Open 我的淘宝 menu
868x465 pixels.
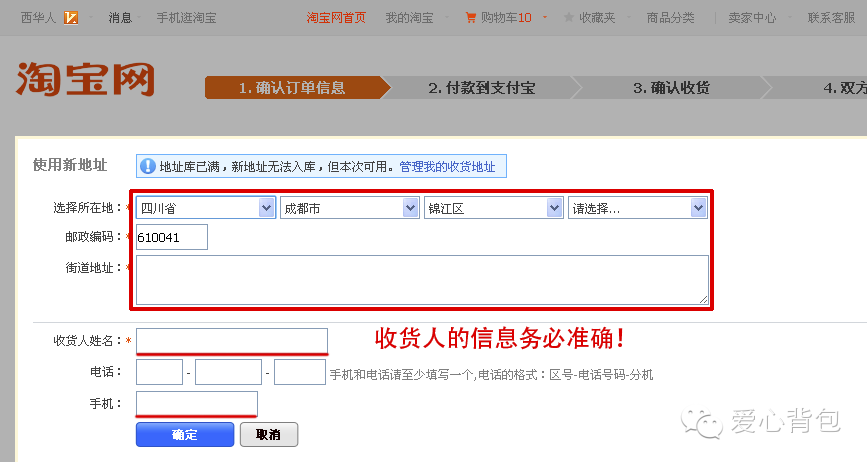click(x=410, y=18)
